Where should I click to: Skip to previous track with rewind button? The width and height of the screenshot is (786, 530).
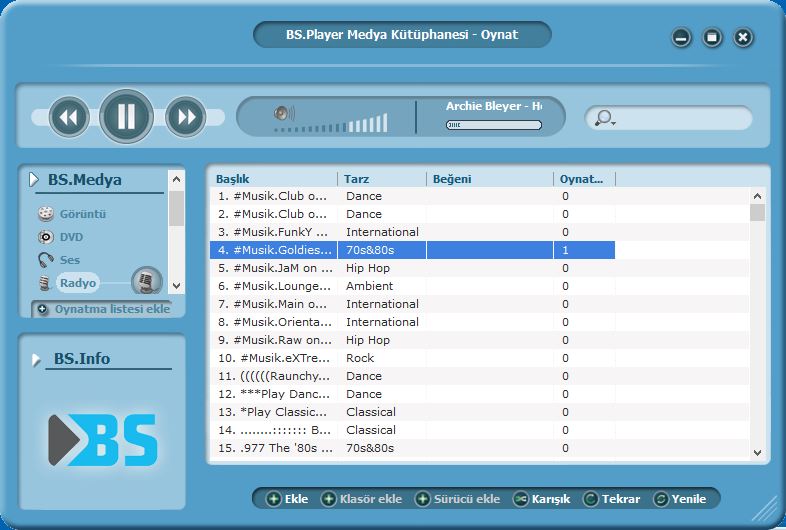69,117
